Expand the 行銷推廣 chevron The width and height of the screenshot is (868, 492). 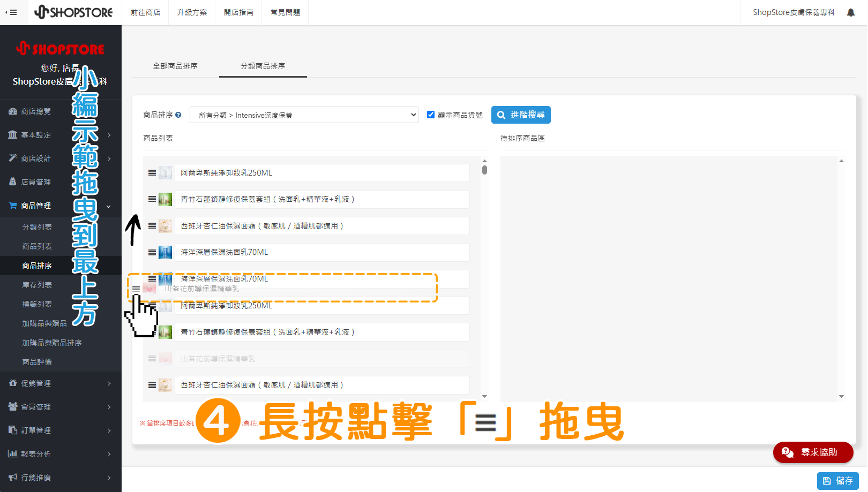[x=109, y=478]
